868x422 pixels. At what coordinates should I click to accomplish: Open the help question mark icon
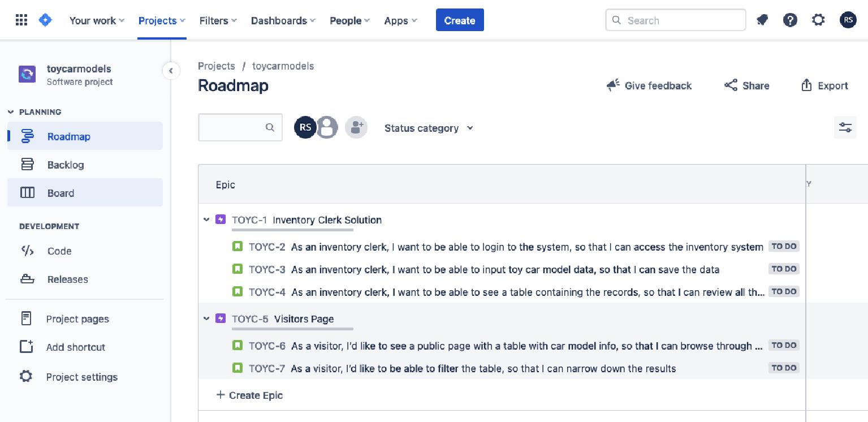(790, 20)
